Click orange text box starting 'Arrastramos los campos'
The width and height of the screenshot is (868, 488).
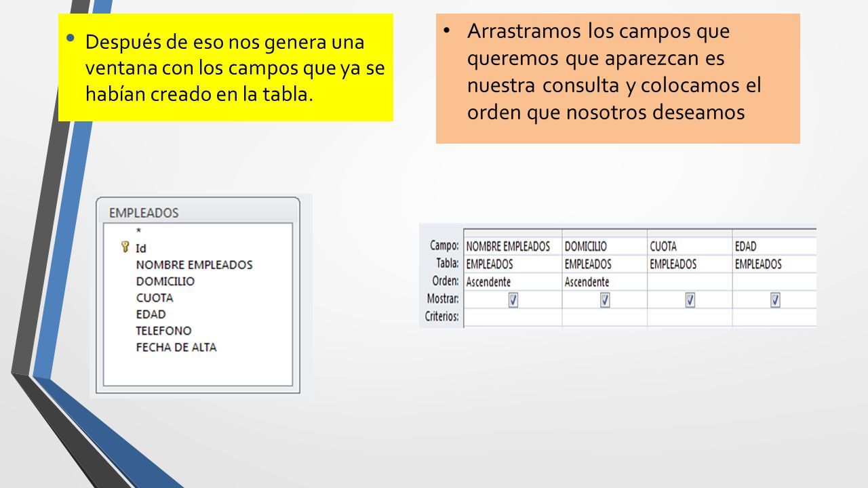(x=618, y=79)
